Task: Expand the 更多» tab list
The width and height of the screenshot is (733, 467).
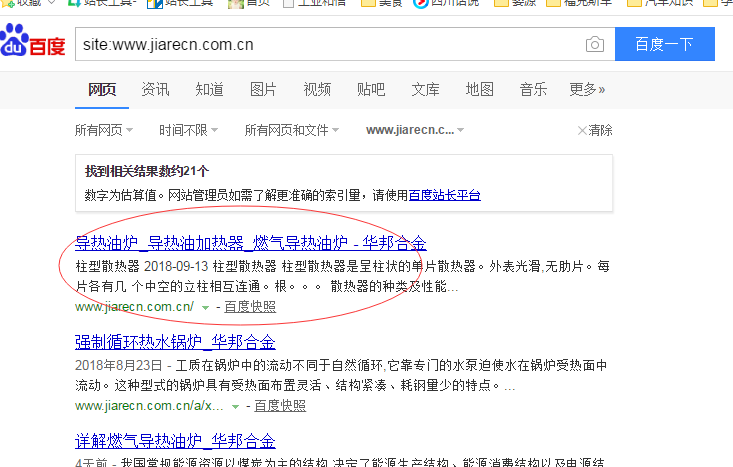Action: (x=587, y=89)
